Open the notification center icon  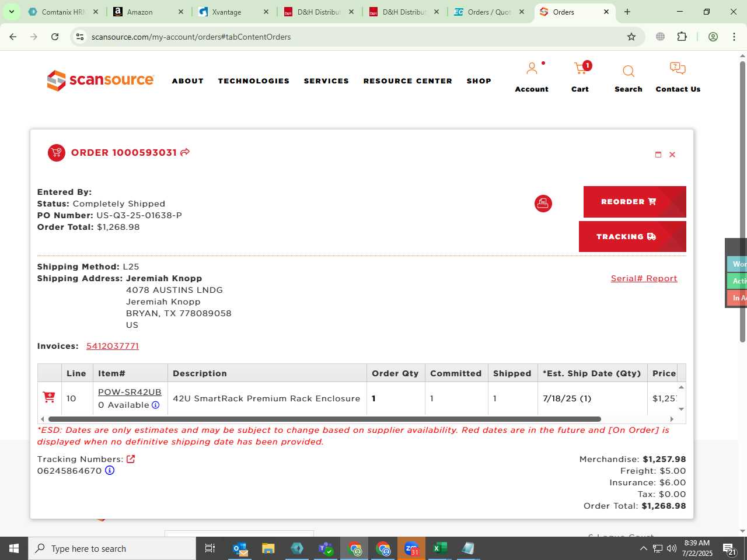tap(729, 548)
